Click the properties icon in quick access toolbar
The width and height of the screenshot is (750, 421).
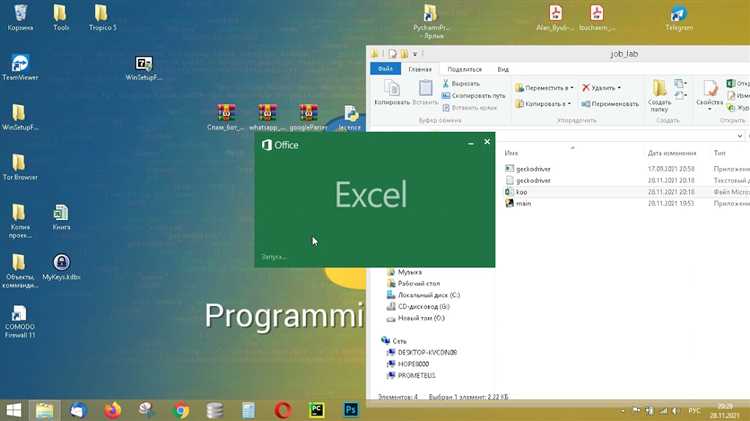393,54
